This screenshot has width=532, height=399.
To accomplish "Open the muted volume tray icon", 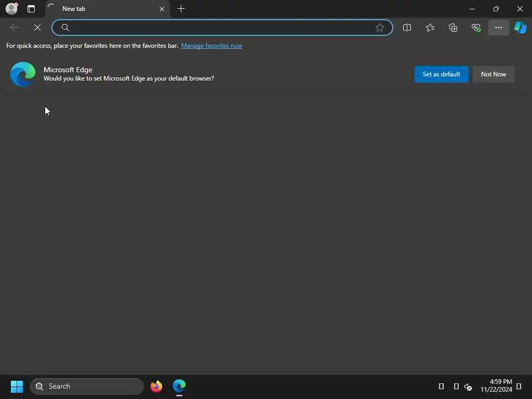I will click(x=468, y=387).
